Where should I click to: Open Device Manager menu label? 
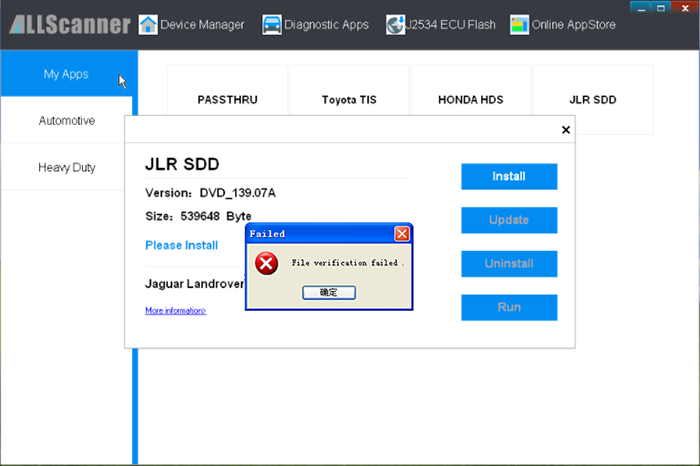click(x=202, y=25)
